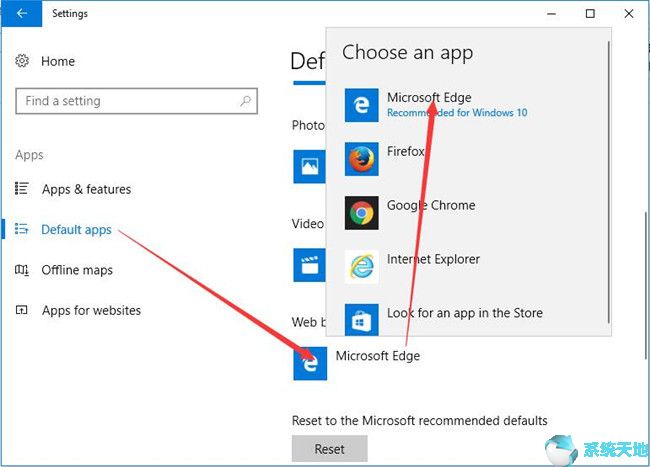The width and height of the screenshot is (650, 467).
Task: Click Recommended for Windows 10 text
Action: pyautogui.click(x=457, y=113)
